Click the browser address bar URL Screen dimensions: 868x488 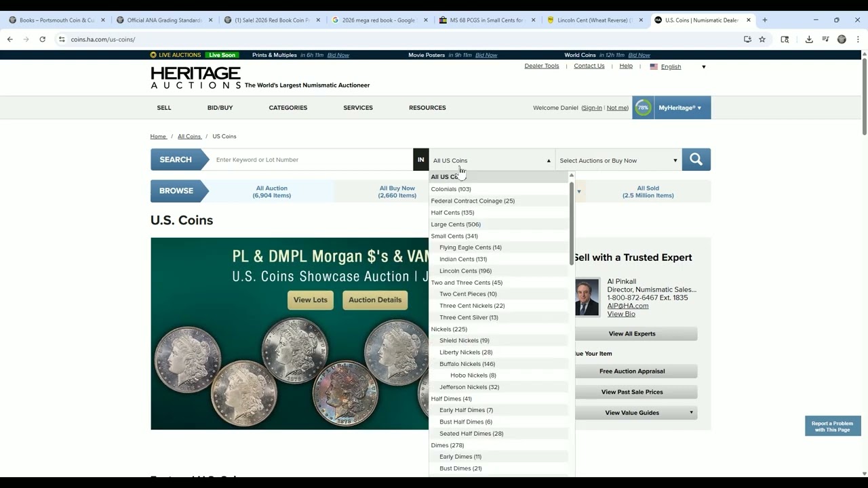[103, 39]
